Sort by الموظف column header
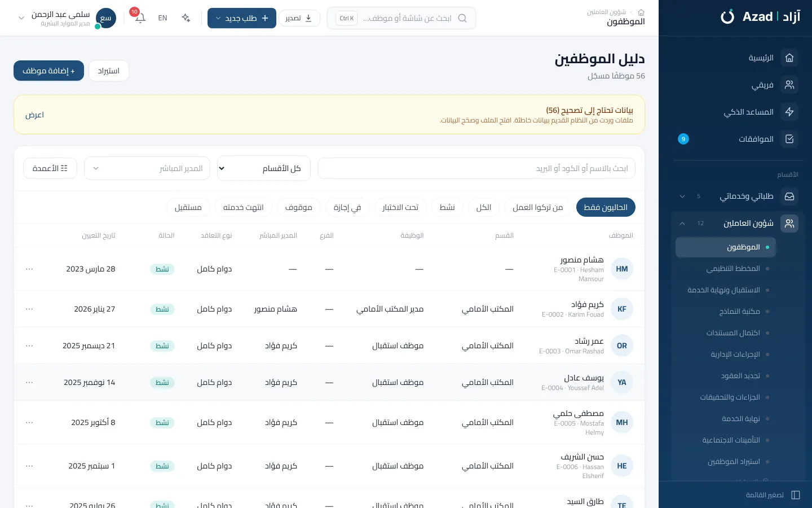Viewport: 812px width, 508px height. pyautogui.click(x=621, y=235)
